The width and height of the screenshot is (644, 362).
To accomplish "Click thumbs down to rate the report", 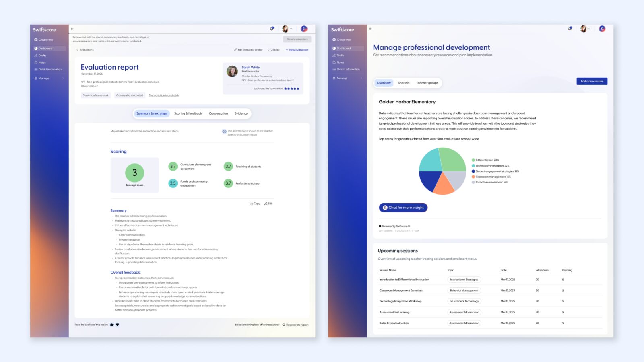I will 117,325.
